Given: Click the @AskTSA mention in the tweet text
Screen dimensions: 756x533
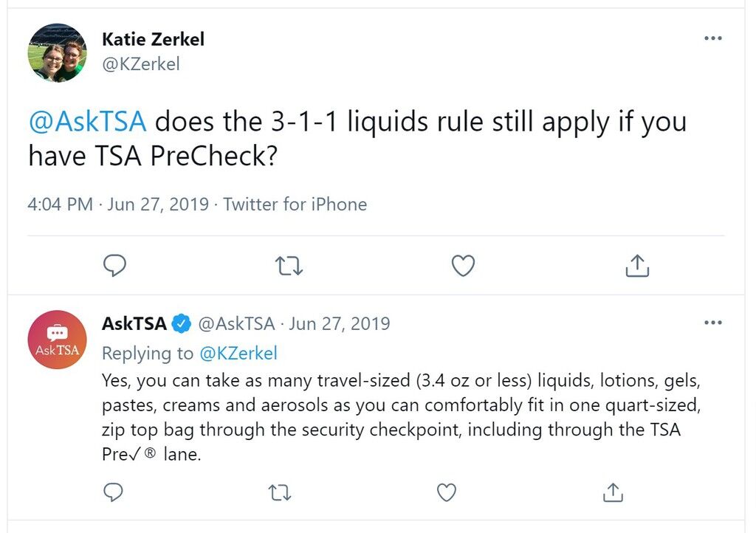Looking at the screenshot, I should (87, 121).
